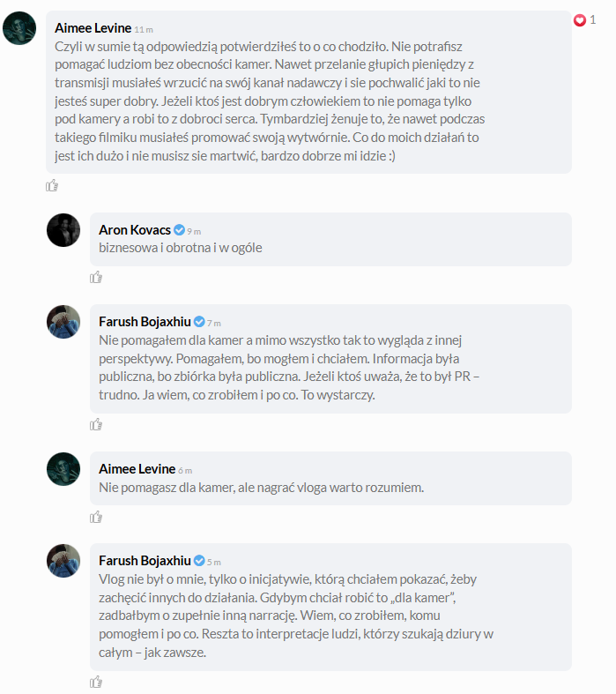
Task: Click the 11 m timestamp on top comment
Action: pyautogui.click(x=144, y=30)
